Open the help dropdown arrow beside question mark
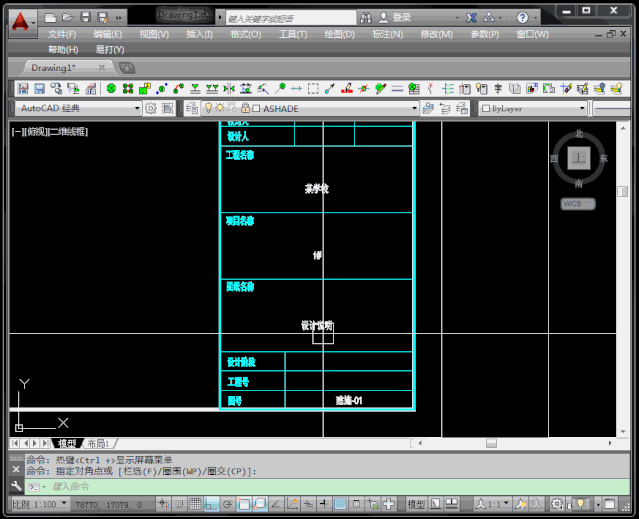 (x=535, y=18)
